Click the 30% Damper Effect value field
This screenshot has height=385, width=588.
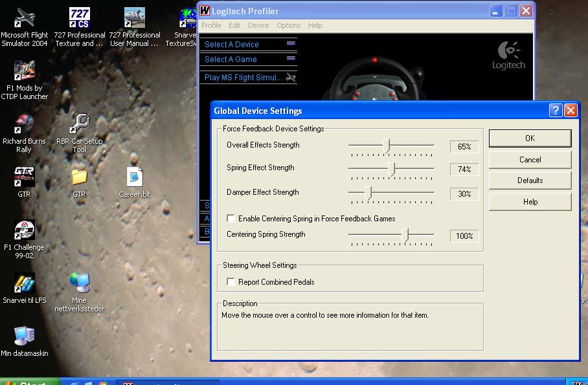[464, 194]
